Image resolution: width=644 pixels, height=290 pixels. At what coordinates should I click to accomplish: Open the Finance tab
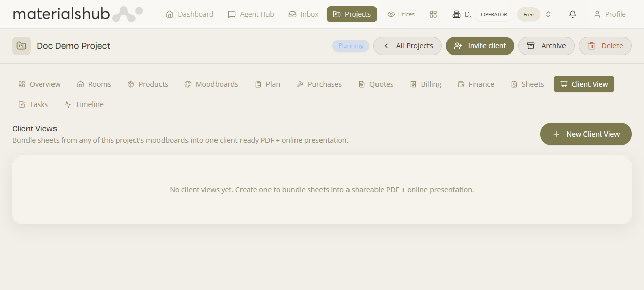[x=476, y=84]
